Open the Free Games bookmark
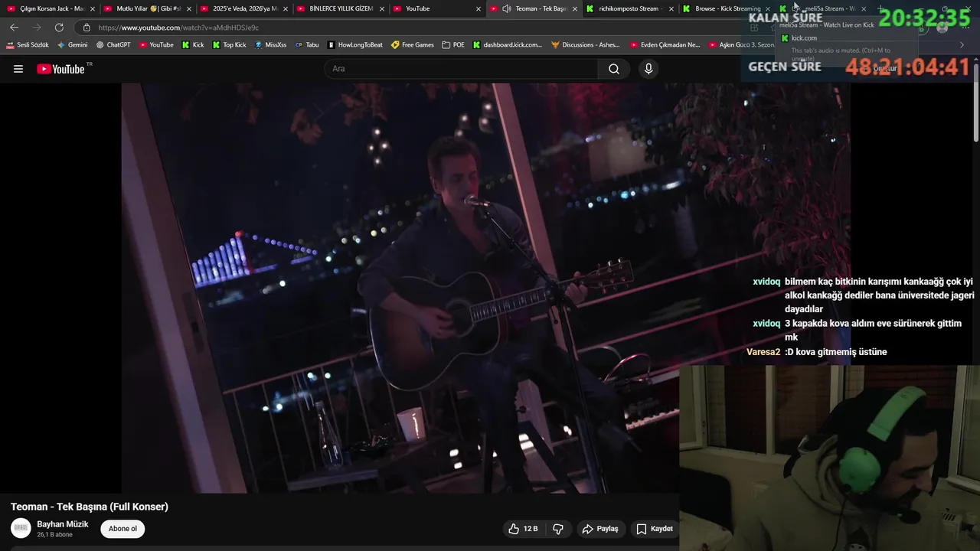980x551 pixels. tap(413, 45)
